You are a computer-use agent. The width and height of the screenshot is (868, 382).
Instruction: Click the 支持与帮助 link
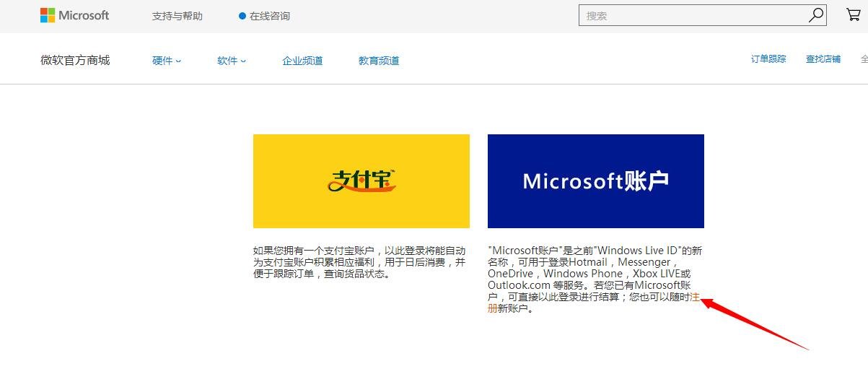pos(177,16)
